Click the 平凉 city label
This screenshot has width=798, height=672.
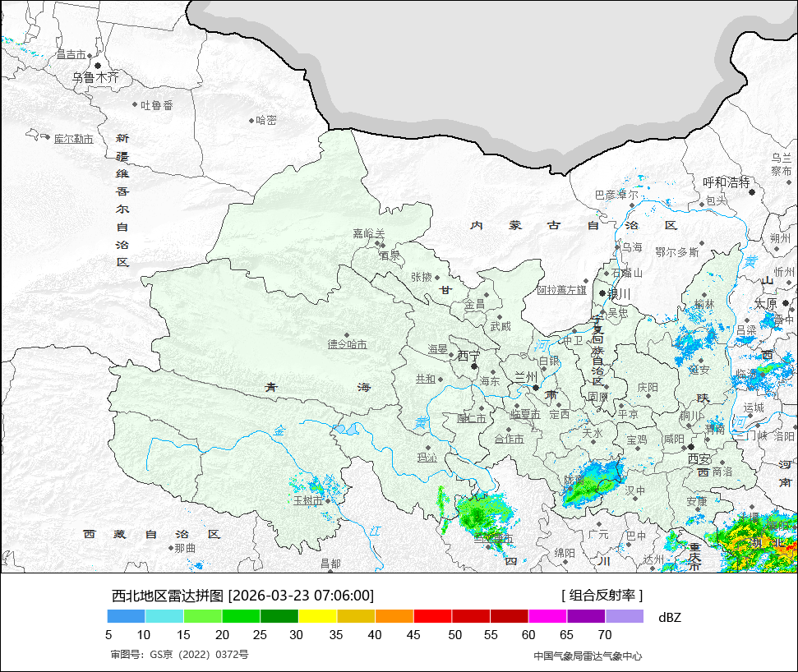point(628,414)
